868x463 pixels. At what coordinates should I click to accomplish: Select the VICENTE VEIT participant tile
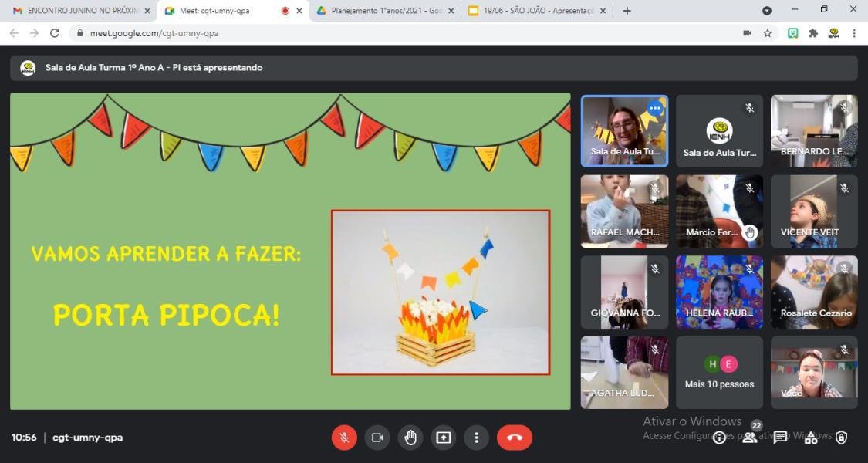814,211
